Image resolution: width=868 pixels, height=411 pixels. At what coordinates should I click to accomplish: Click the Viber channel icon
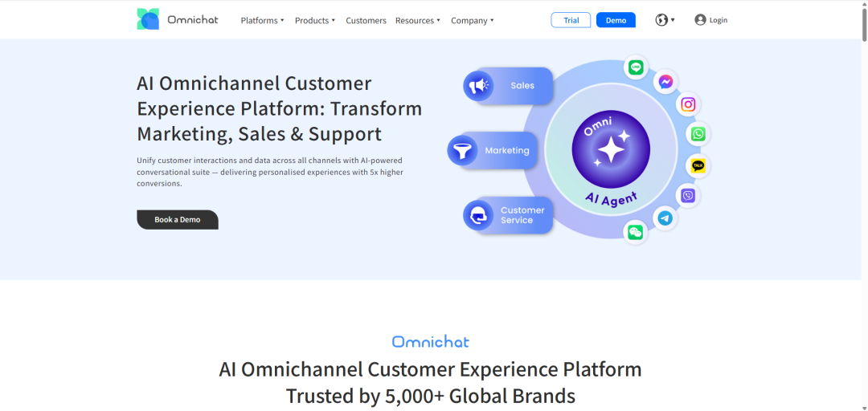[x=688, y=195]
